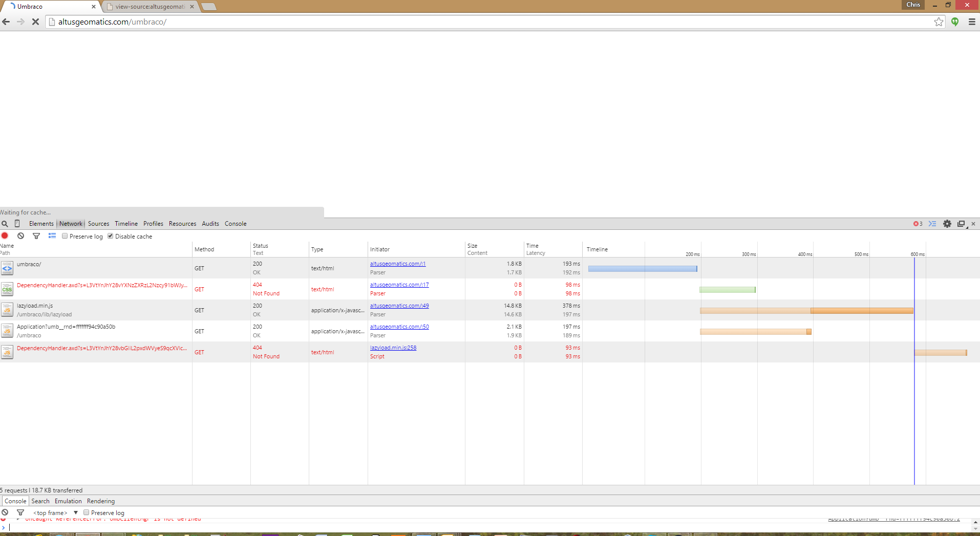Open DevTools settings gear
The image size is (980, 536).
tap(947, 224)
